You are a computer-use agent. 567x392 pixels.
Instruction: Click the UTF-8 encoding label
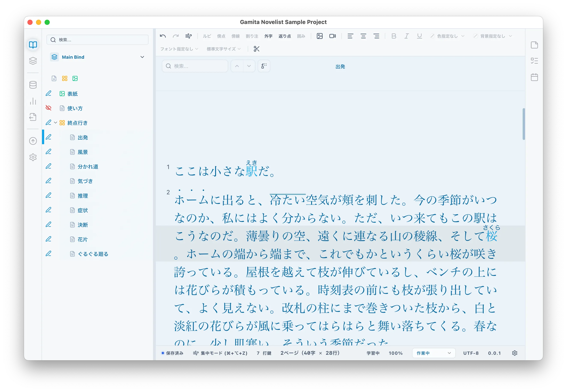471,353
